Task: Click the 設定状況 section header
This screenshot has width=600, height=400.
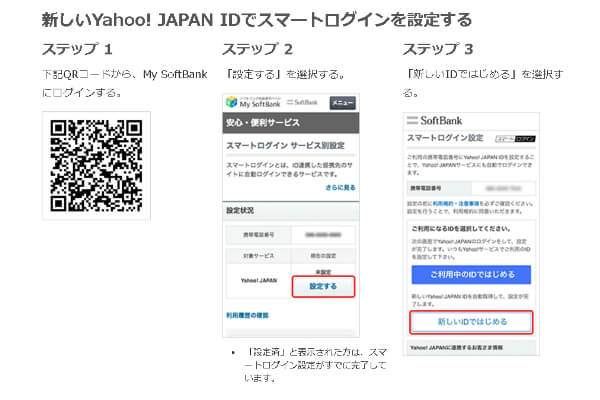Action: pos(291,211)
